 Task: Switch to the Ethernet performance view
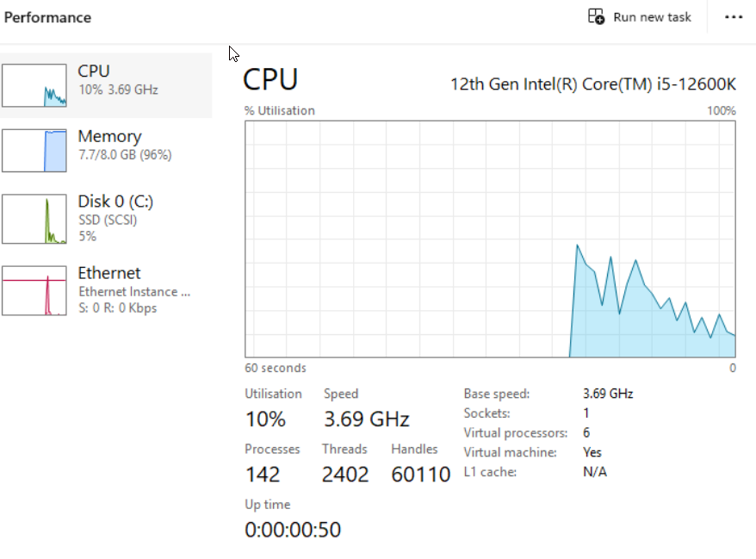(x=106, y=290)
